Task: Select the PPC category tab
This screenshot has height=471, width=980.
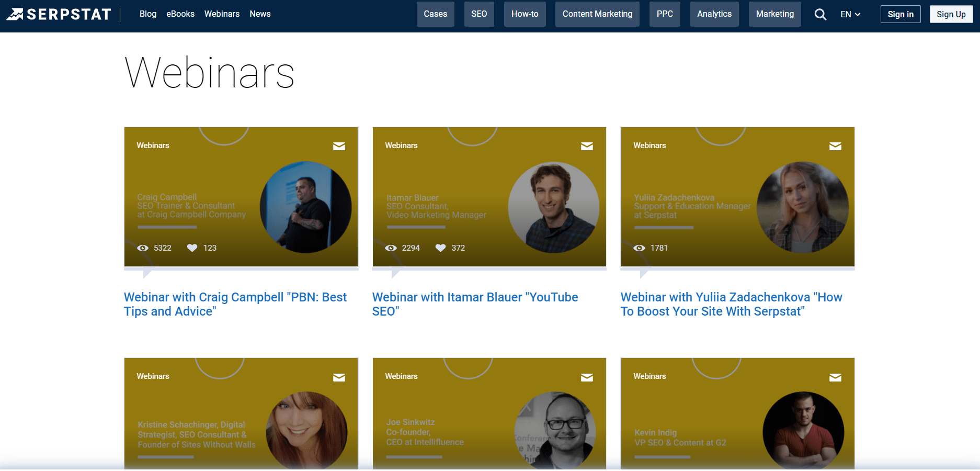Action: click(665, 14)
